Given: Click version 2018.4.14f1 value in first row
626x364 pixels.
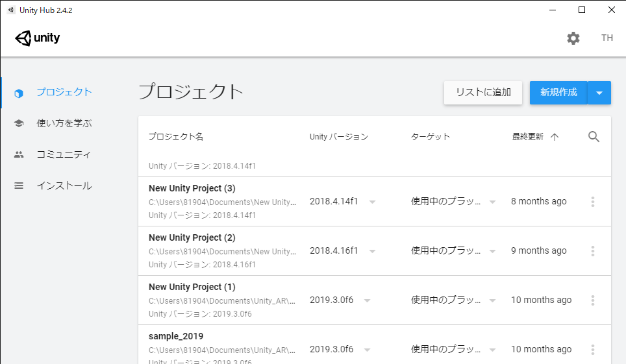Looking at the screenshot, I should (334, 202).
